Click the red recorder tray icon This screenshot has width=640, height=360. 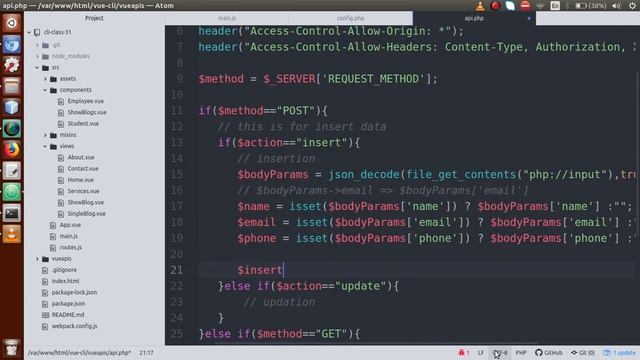[x=495, y=6]
